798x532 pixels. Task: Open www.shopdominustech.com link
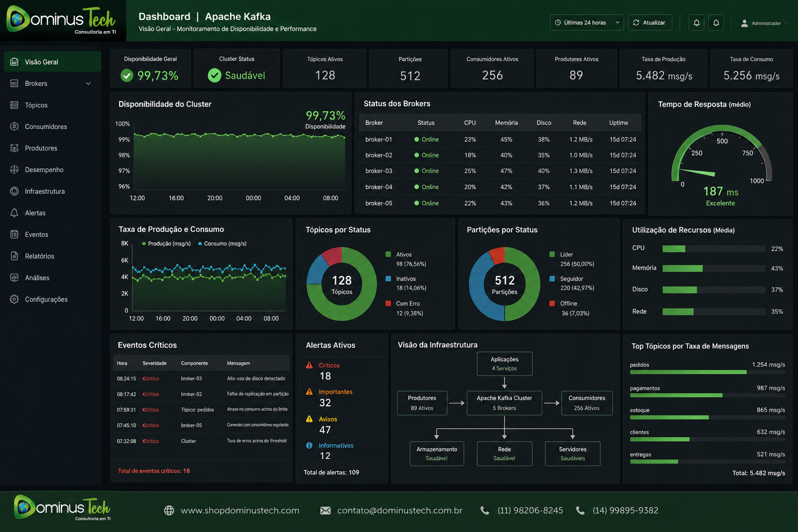coord(240,511)
